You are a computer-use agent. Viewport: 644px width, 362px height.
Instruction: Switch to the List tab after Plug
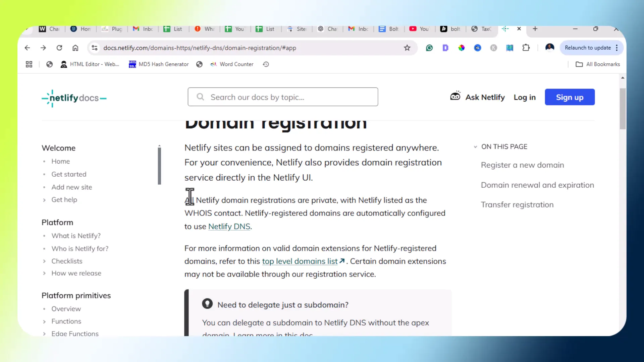[x=173, y=29]
